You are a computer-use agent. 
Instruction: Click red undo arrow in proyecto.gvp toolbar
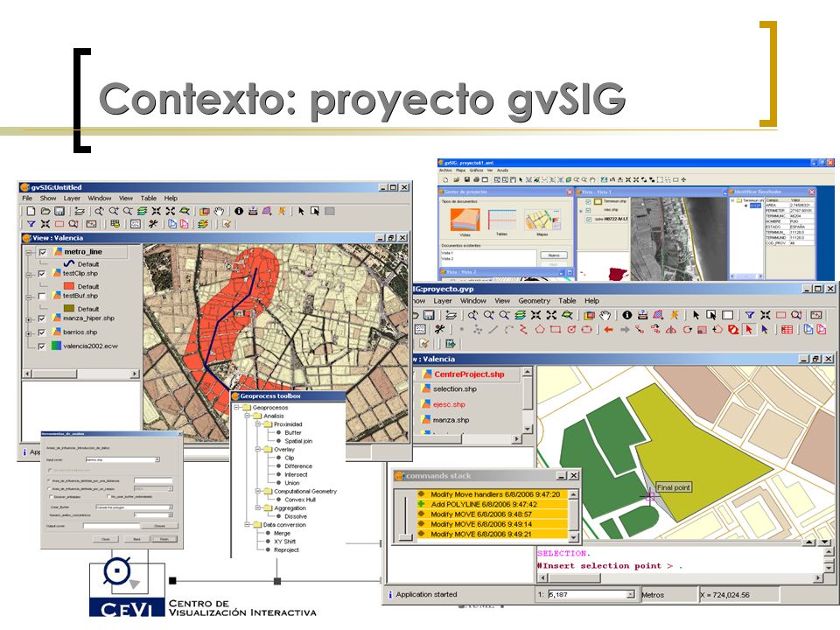pyautogui.click(x=608, y=330)
